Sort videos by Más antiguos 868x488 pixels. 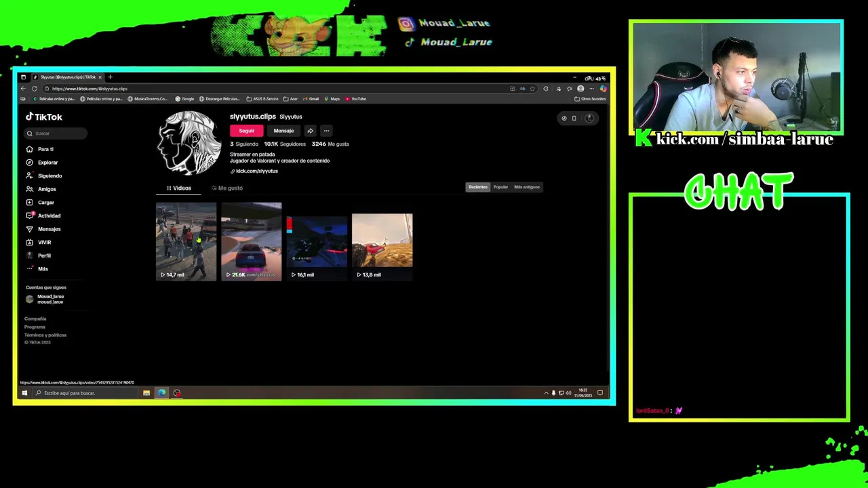527,187
